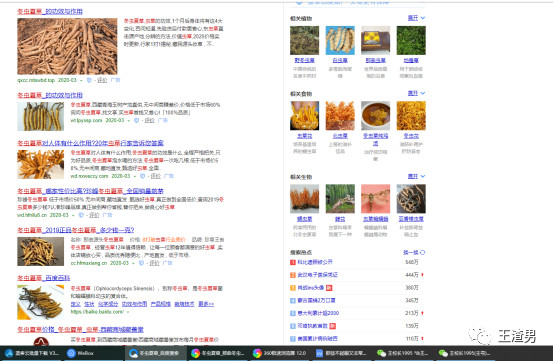Open result 冬虫夏草对人体有什么作用?20年虫草行家
The image size is (554, 361).
[x=90, y=143]
